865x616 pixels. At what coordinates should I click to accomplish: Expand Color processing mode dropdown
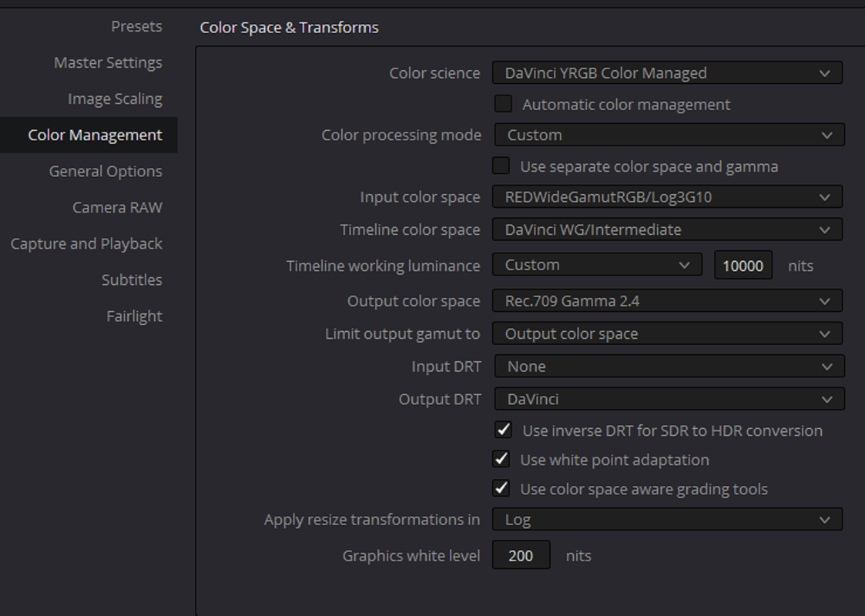(x=669, y=135)
